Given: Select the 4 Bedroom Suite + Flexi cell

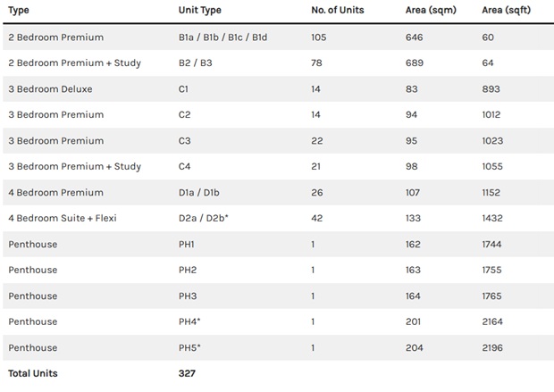Looking at the screenshot, I should pyautogui.click(x=62, y=219).
